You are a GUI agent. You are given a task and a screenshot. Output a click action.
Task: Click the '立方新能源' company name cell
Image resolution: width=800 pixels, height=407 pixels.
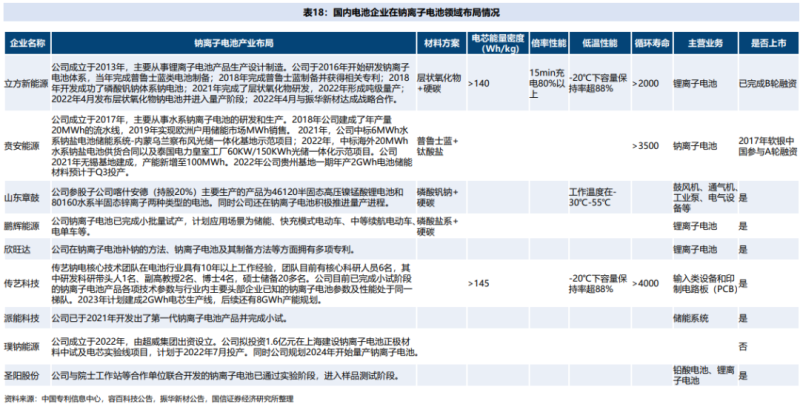point(28,83)
